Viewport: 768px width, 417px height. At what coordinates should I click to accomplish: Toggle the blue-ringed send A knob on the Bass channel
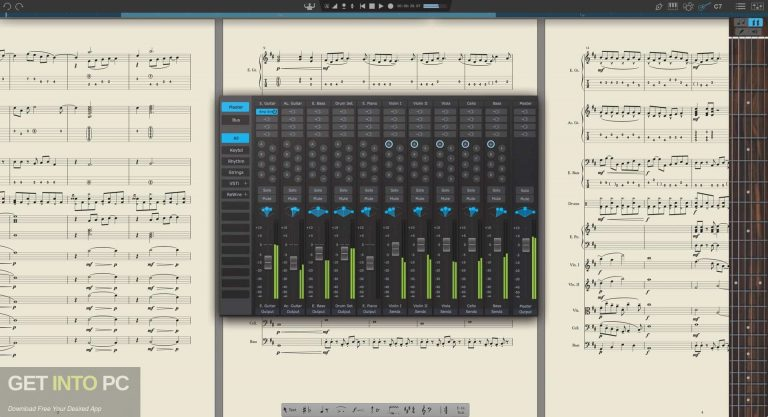(490, 144)
